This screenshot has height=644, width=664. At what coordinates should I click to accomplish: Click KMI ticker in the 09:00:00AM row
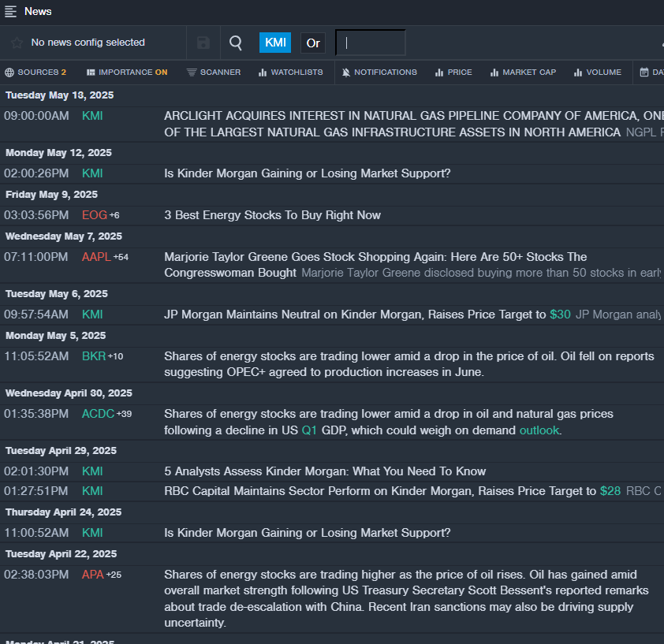coord(92,116)
